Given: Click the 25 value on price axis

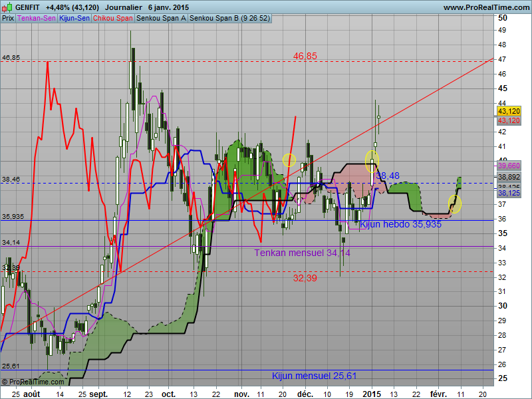Looking at the screenshot, I should tap(503, 378).
